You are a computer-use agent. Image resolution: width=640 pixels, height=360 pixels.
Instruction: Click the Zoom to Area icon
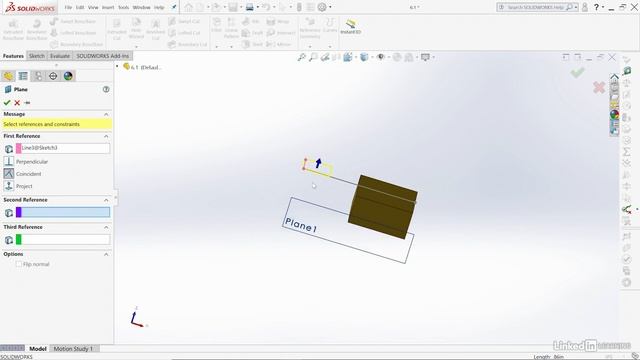click(x=313, y=57)
